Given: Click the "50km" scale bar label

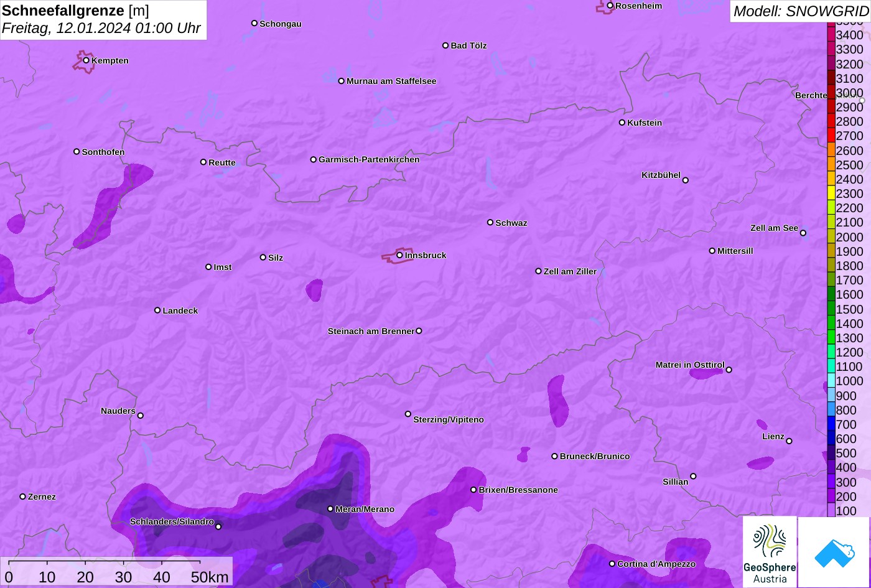Looking at the screenshot, I should tap(210, 577).
